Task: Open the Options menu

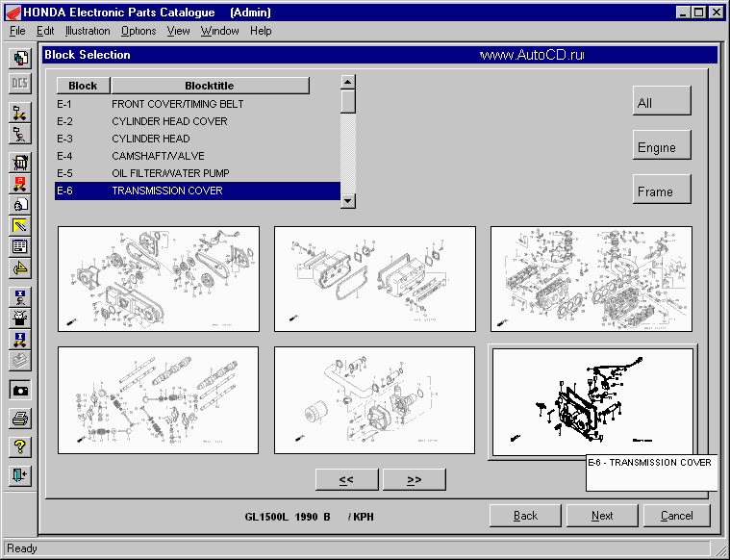Action: (x=138, y=31)
